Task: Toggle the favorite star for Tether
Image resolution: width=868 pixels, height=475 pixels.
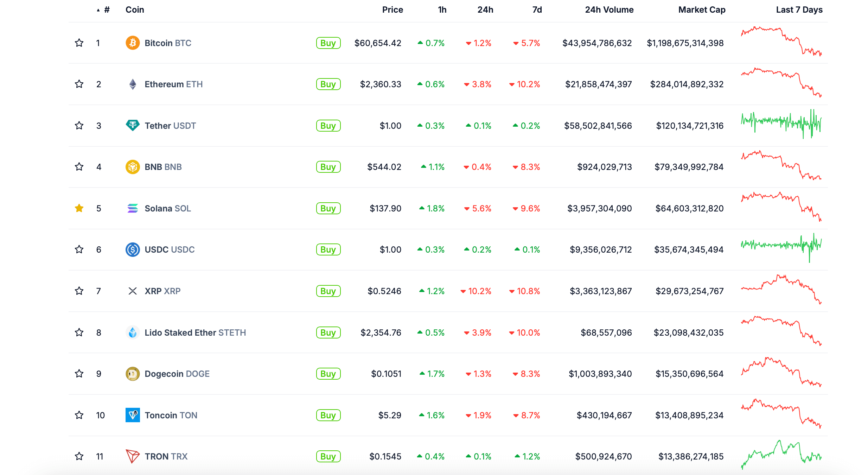Action: click(x=79, y=126)
